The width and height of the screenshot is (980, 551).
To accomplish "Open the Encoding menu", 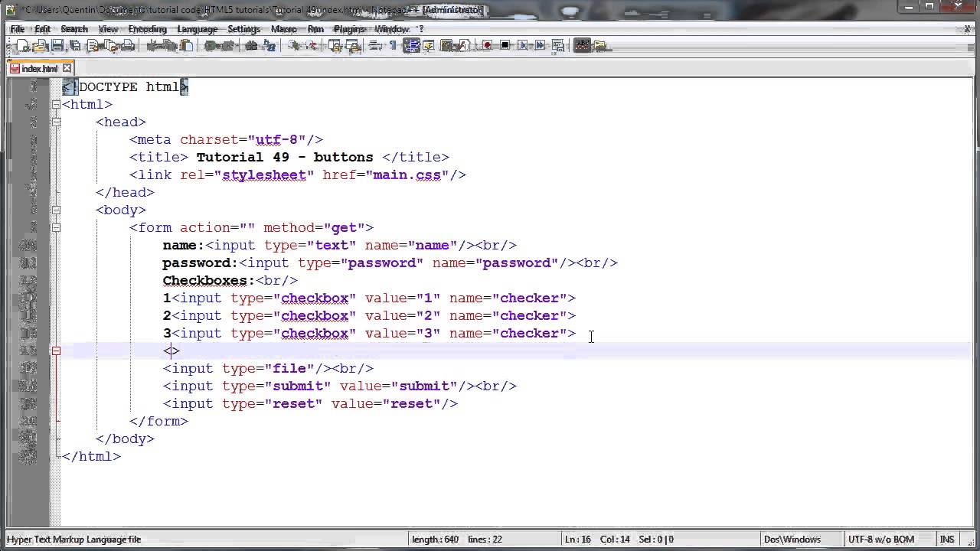I will click(147, 29).
